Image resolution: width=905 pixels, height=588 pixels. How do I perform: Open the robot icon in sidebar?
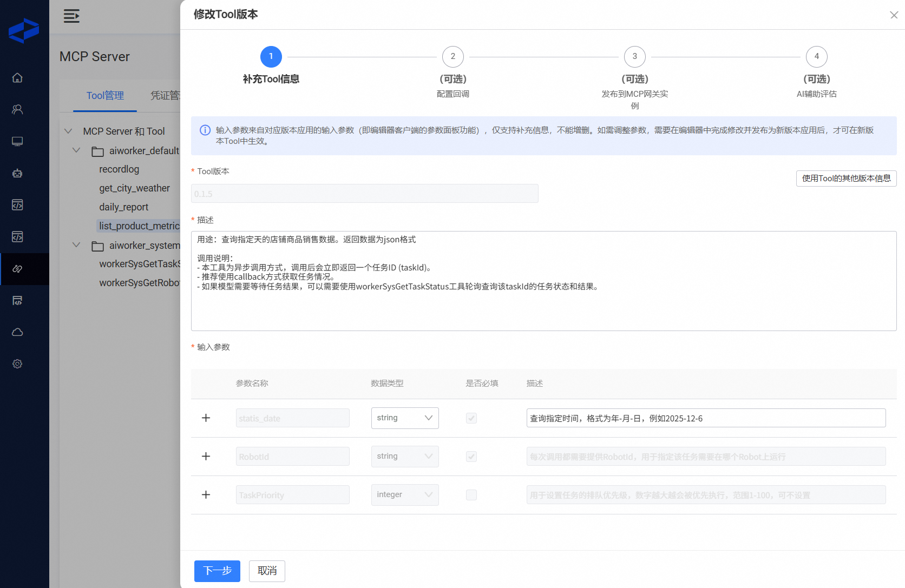click(x=17, y=173)
